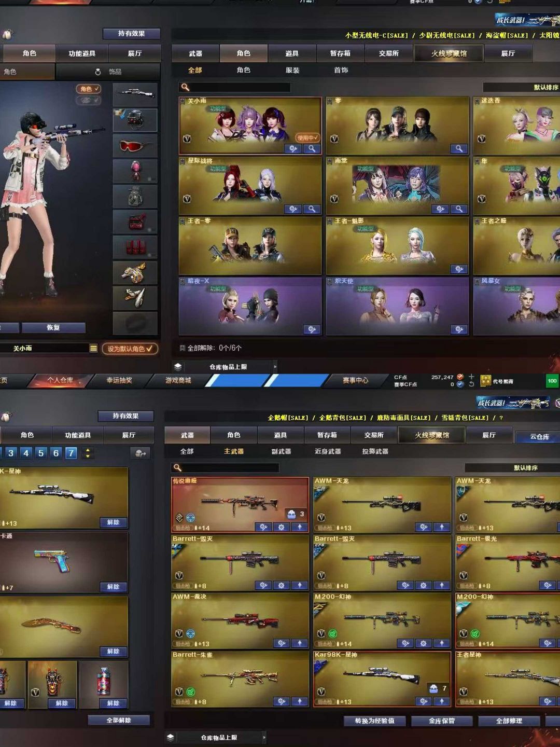The height and width of the screenshot is (747, 560).
Task: Click the search magnifier in the upper character warehouse
Action: (185, 87)
